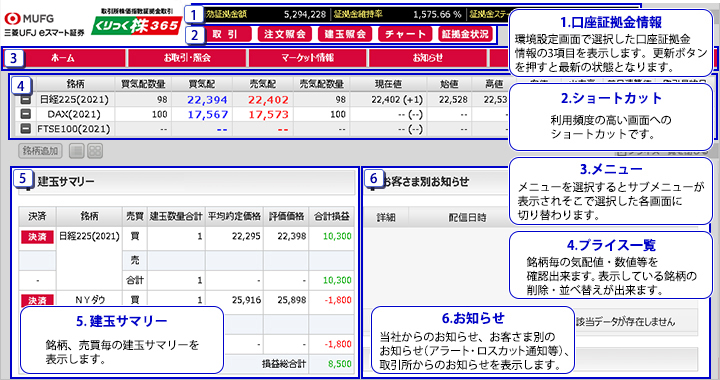Open the 建玉照会 shortcut

click(345, 34)
